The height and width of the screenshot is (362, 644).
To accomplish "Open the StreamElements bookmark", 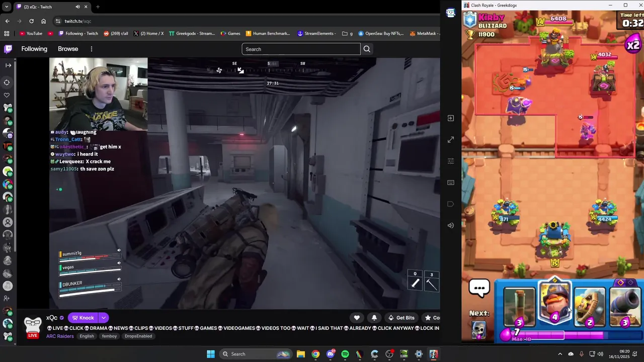I will [x=316, y=34].
